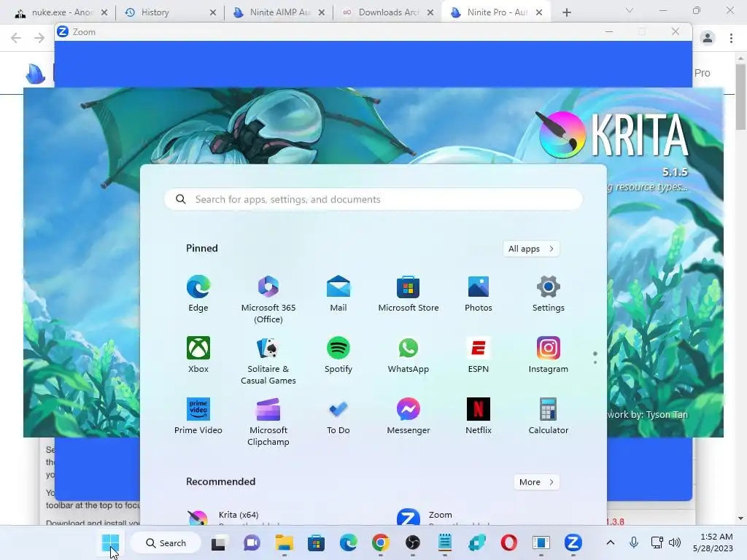Screen dimensions: 747x560
Task: Open Microsoft Store from the taskbar
Action: (317, 542)
